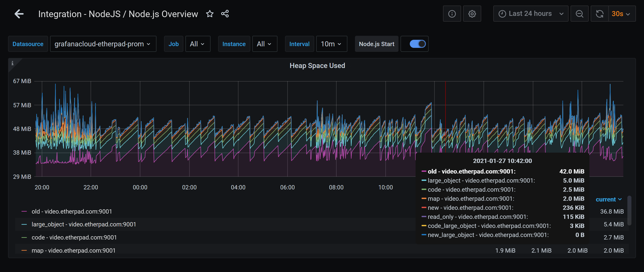Navigate back using the back arrow

[x=19, y=14]
